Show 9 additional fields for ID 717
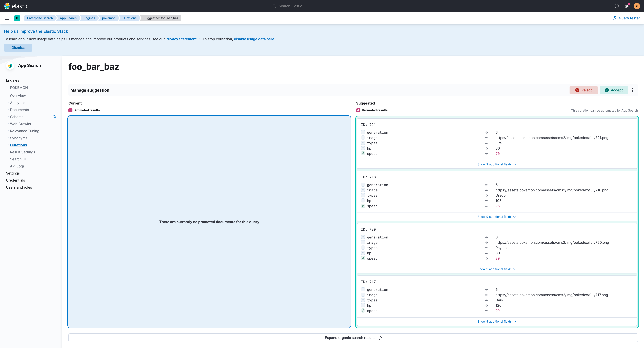Image resolution: width=644 pixels, height=348 pixels. [x=496, y=321]
